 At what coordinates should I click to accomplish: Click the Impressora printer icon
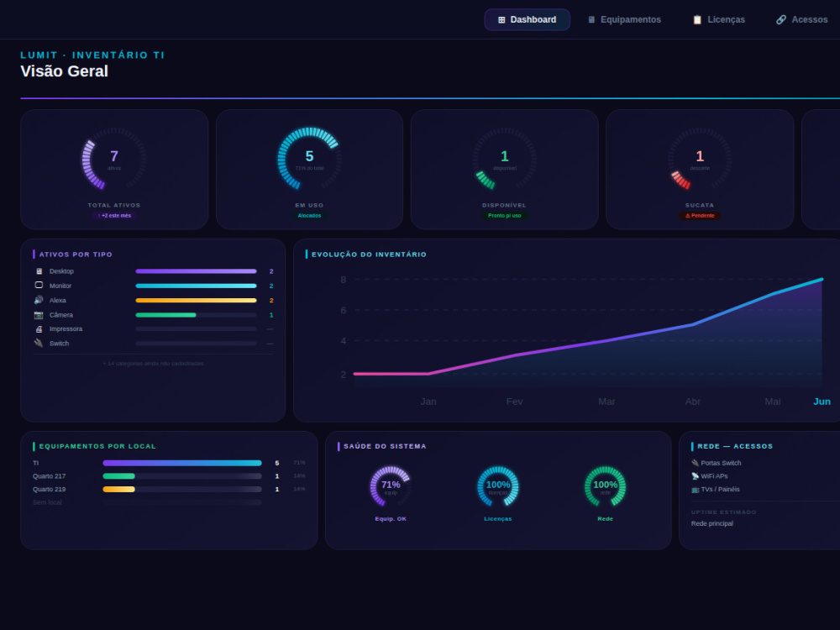pyautogui.click(x=39, y=329)
